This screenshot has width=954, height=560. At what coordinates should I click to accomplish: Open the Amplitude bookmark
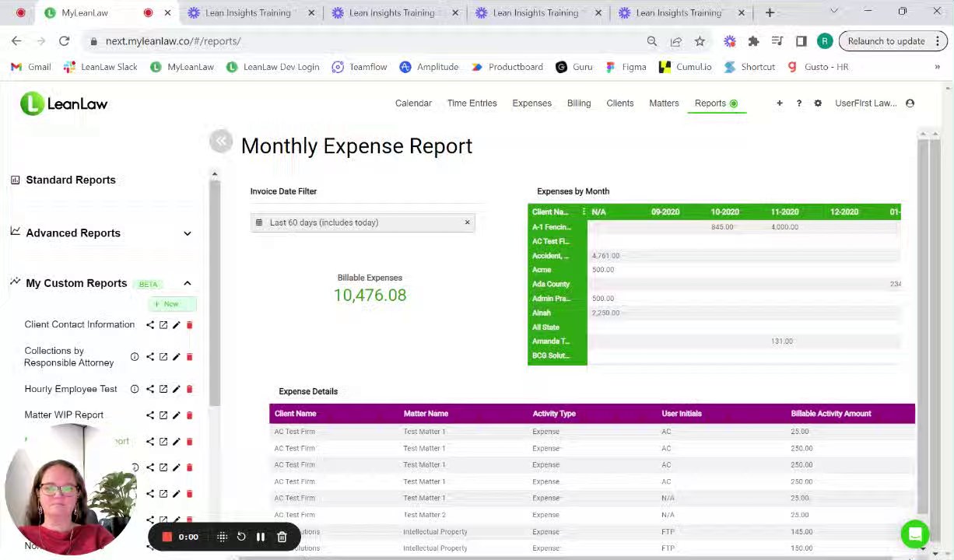pos(429,67)
